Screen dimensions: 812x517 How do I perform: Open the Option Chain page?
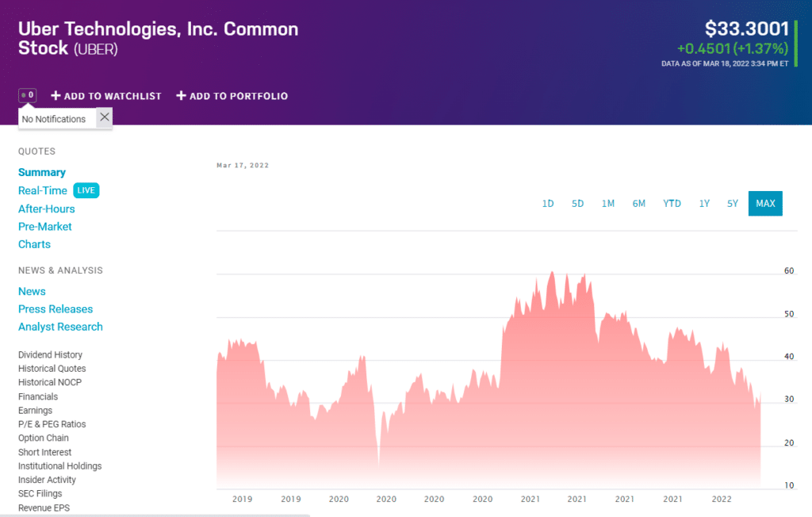click(x=43, y=438)
